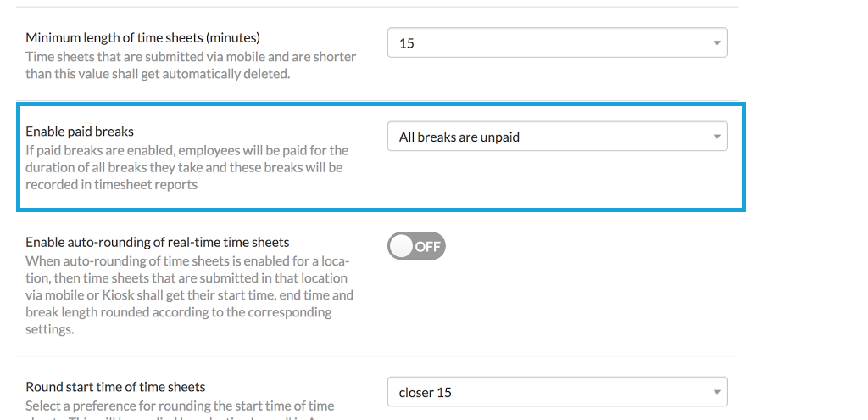
Task: Click the arrow on the round start time selector
Action: pos(716,392)
